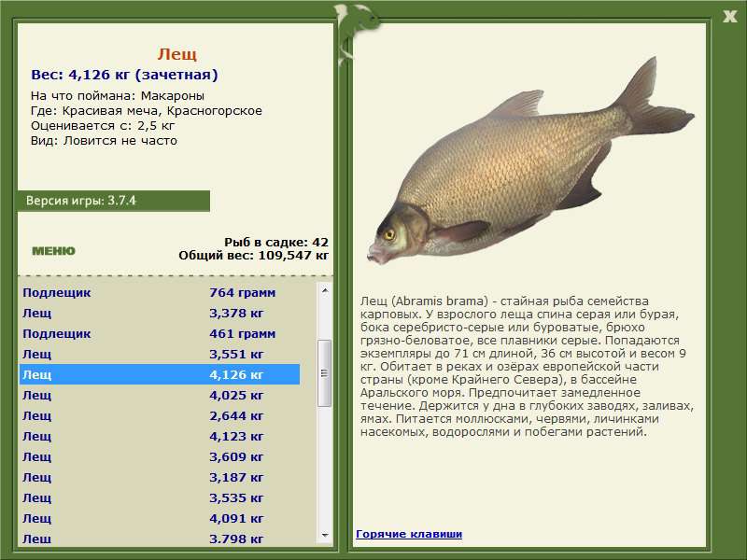Viewport: 747px width, 560px height.
Task: Click the scroll down arrow of the fish list
Action: (x=325, y=535)
